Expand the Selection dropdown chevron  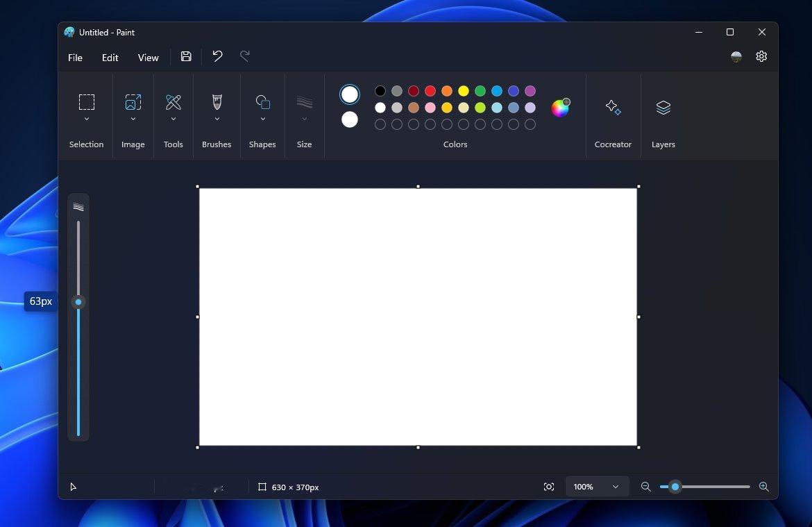pyautogui.click(x=87, y=119)
